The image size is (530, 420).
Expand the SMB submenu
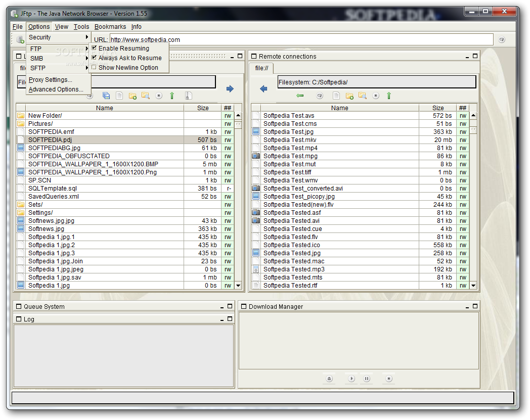pos(58,59)
